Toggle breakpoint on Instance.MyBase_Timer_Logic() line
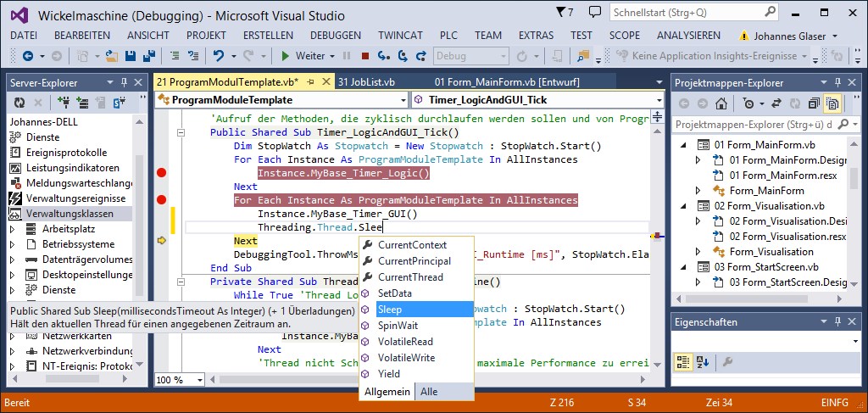Screen dimensions: 868x413 point(161,173)
